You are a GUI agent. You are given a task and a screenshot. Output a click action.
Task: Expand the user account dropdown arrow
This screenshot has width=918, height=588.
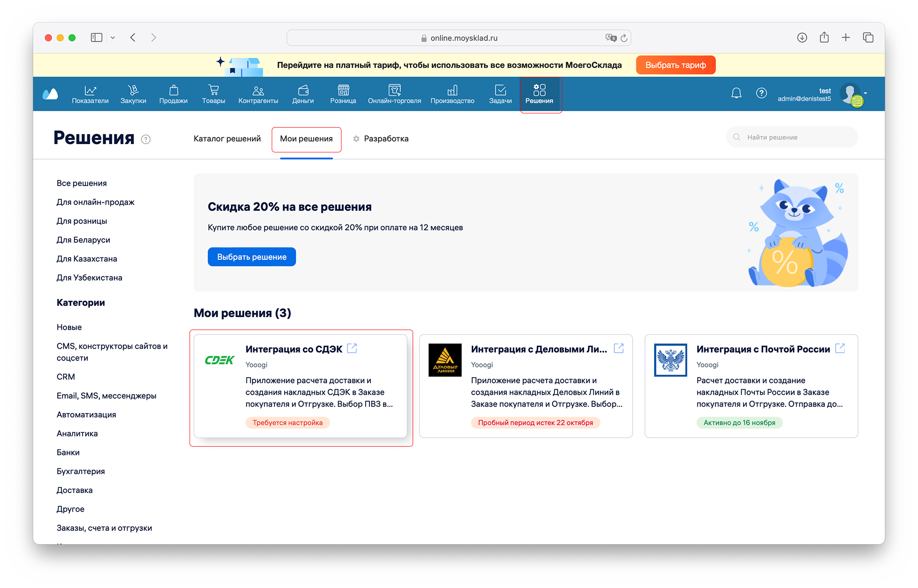click(x=866, y=93)
